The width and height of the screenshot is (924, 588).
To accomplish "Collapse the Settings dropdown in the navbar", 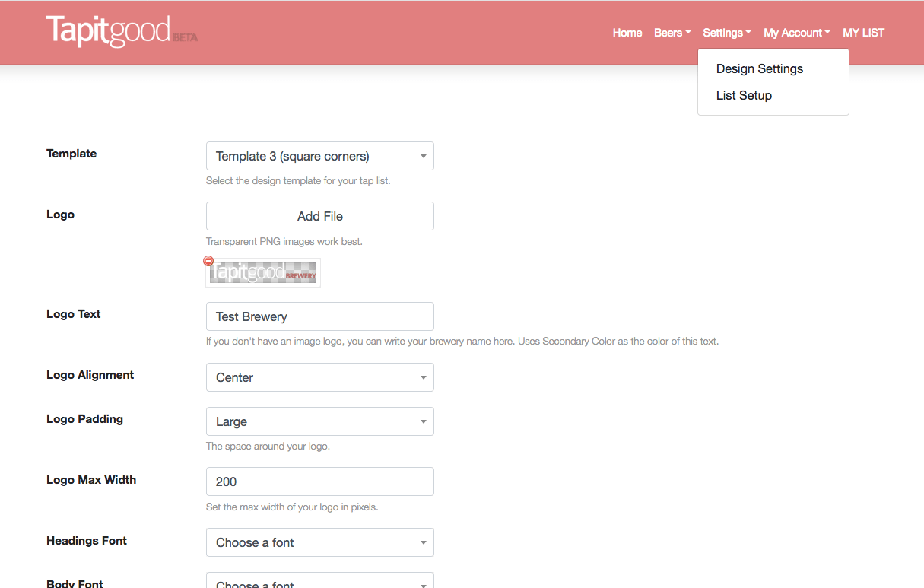I will 726,33.
